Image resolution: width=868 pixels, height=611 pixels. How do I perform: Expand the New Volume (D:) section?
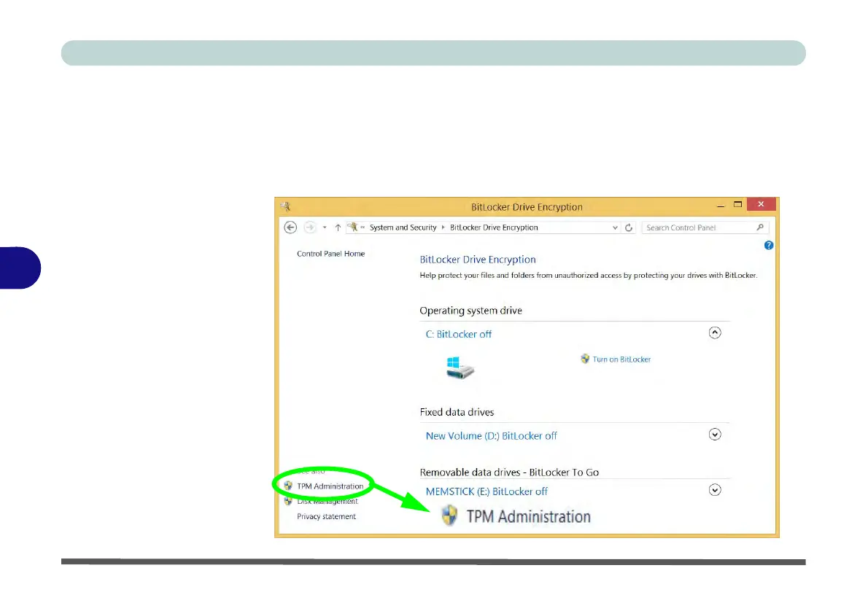pos(715,435)
